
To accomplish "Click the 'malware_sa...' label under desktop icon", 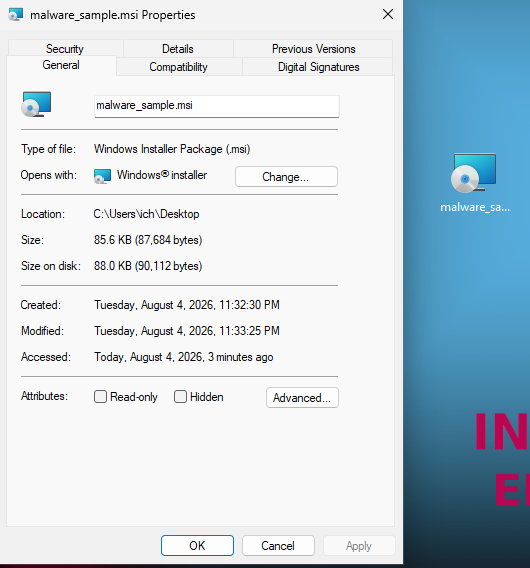I will [x=475, y=207].
